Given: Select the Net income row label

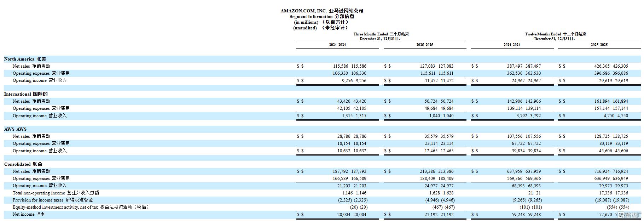Looking at the screenshot, I should click(29, 214).
